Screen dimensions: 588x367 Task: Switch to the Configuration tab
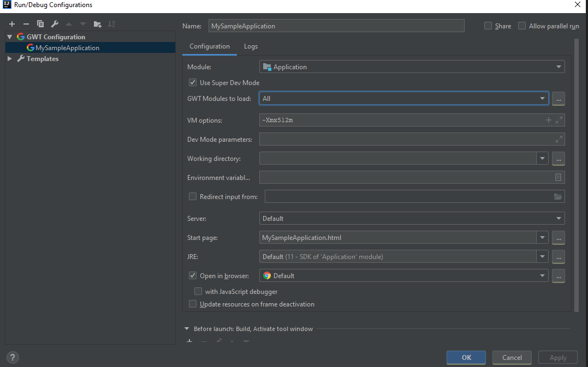[x=210, y=46]
